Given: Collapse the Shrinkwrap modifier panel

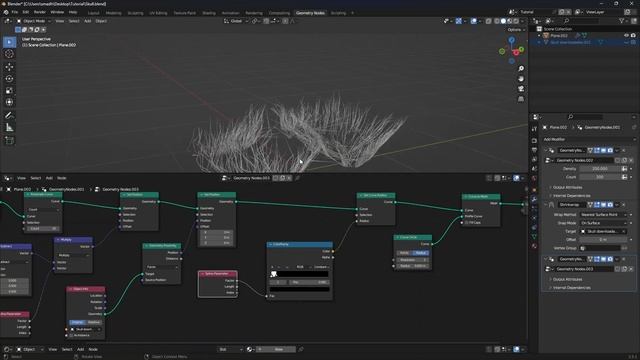Looking at the screenshot, I should [545, 204].
